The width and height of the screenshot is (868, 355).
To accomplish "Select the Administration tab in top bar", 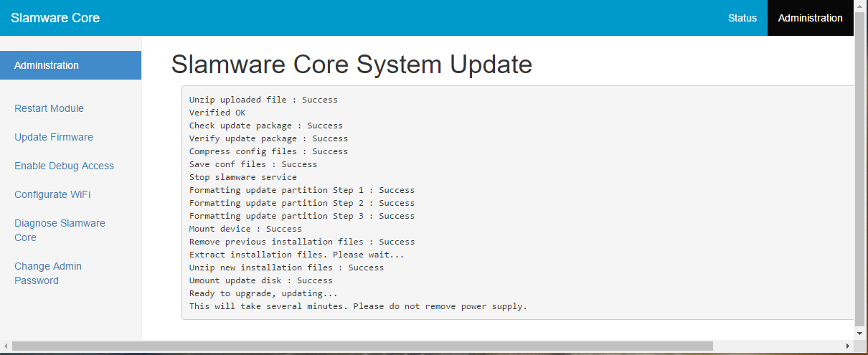I will 811,18.
